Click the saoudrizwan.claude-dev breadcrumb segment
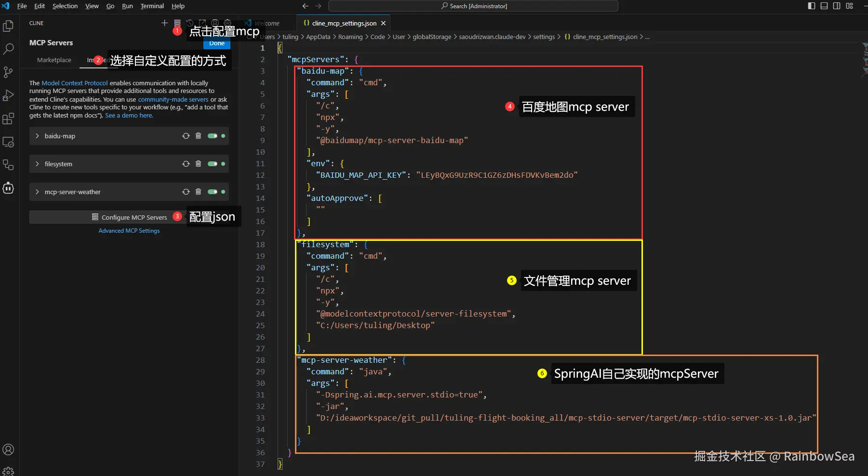Image resolution: width=868 pixels, height=476 pixels. click(x=492, y=37)
